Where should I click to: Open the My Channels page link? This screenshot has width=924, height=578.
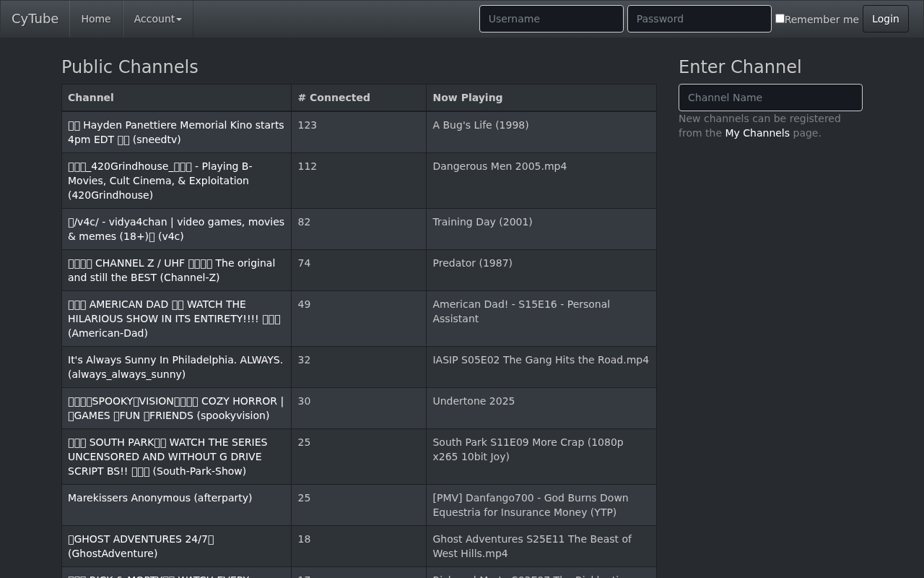[757, 133]
